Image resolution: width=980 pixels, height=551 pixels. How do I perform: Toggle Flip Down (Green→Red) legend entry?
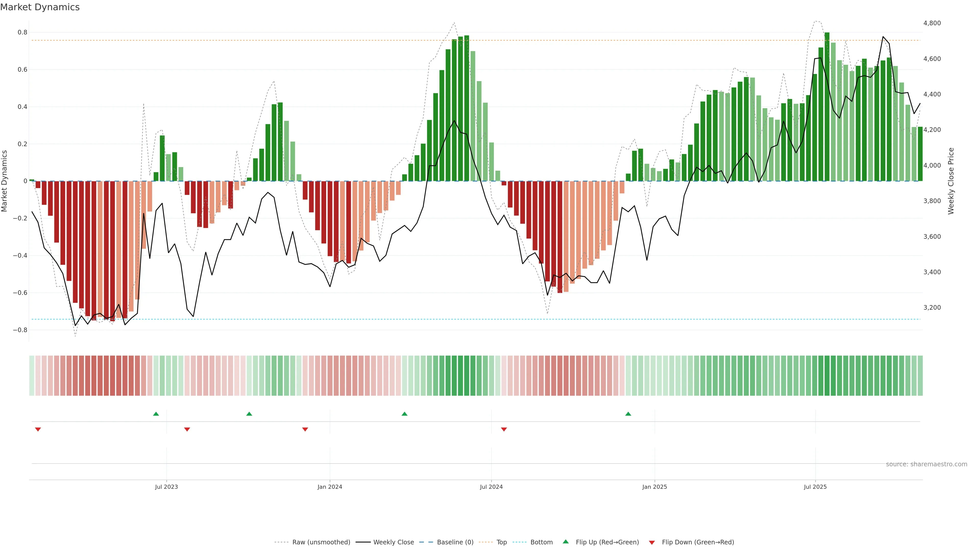pyautogui.click(x=698, y=542)
